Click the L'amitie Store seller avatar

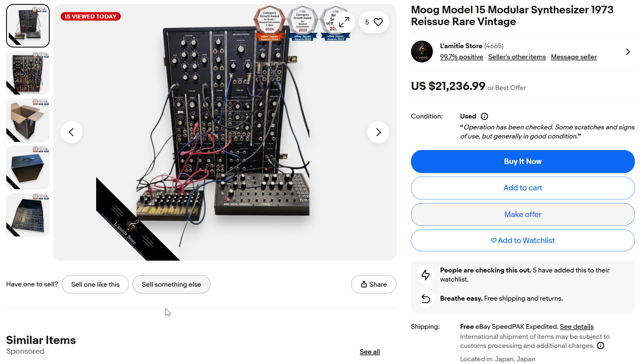coord(422,52)
